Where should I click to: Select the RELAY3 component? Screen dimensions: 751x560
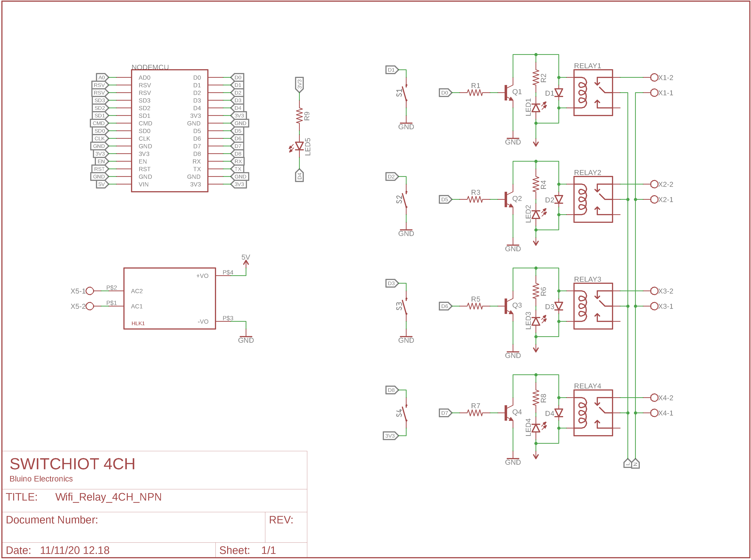[593, 306]
